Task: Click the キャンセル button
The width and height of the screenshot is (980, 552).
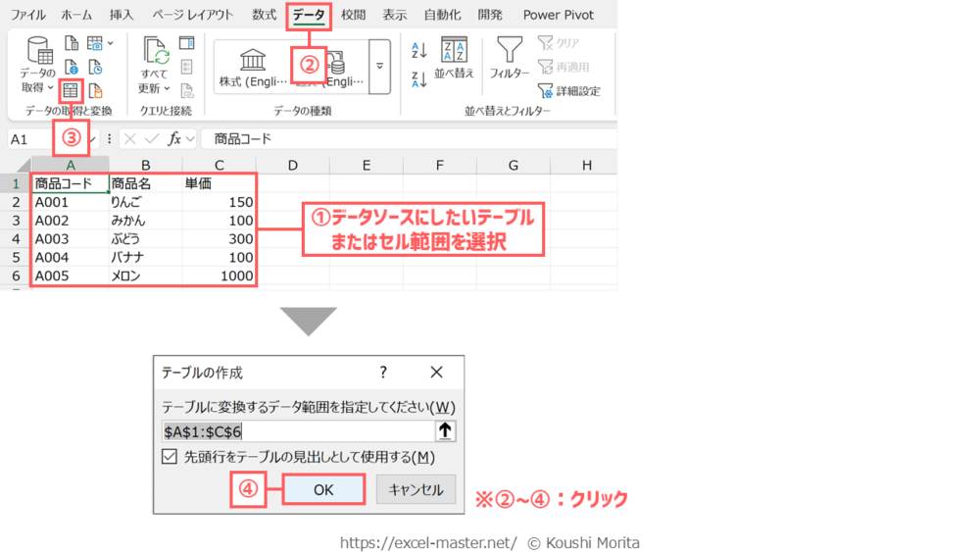Action: (416, 489)
